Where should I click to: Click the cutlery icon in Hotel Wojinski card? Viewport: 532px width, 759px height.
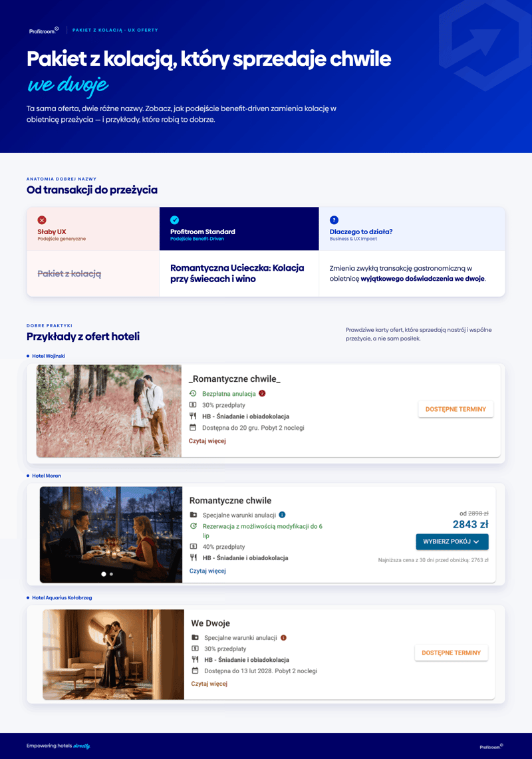click(193, 416)
